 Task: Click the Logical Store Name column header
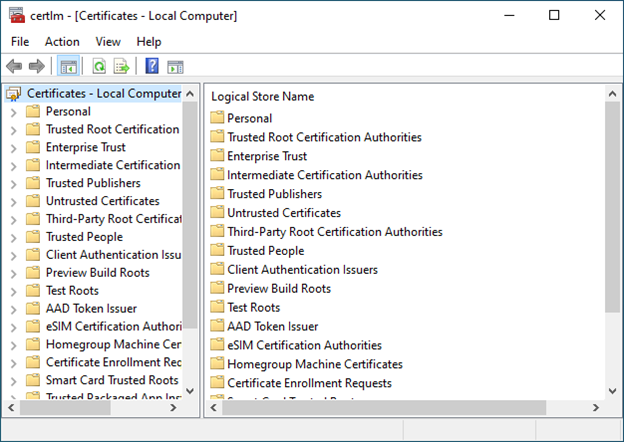(263, 97)
